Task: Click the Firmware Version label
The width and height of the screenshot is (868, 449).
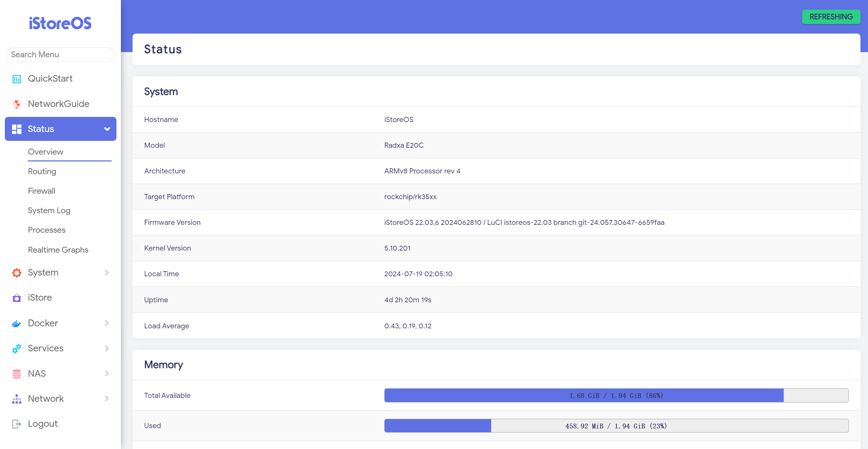Action: click(x=172, y=222)
